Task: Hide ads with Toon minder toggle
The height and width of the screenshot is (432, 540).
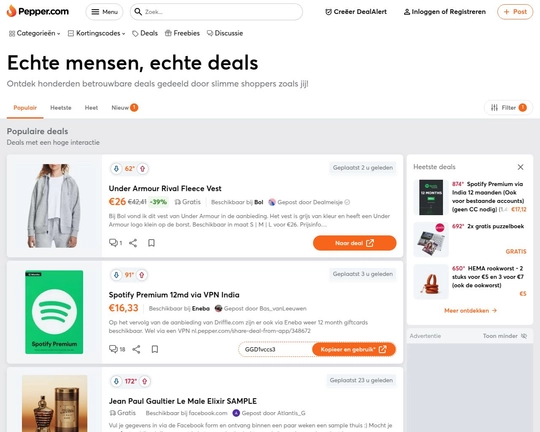Action: [x=505, y=336]
